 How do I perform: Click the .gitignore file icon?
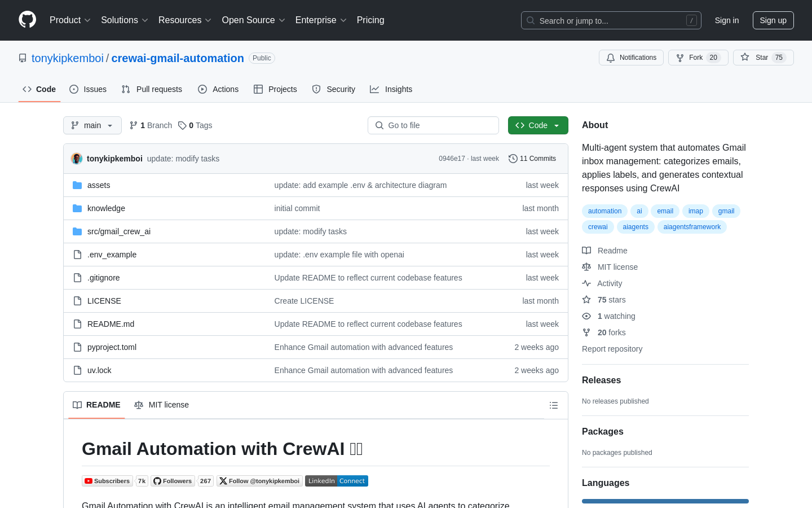(77, 278)
